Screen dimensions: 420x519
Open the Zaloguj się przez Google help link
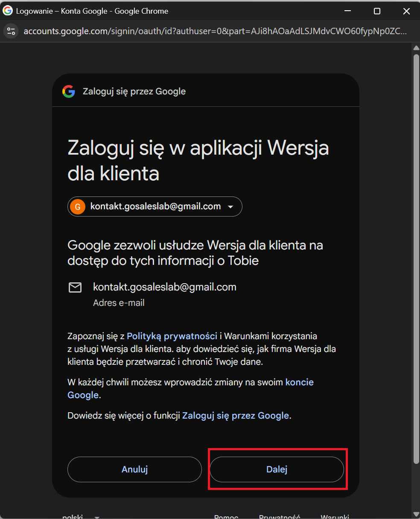tap(236, 416)
